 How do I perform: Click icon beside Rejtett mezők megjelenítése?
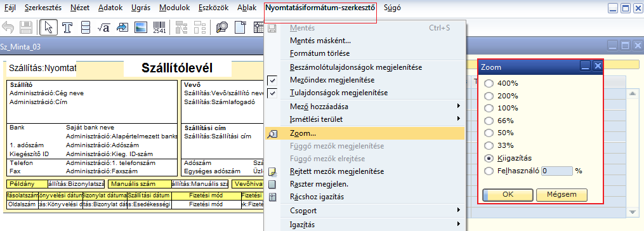tap(272, 171)
